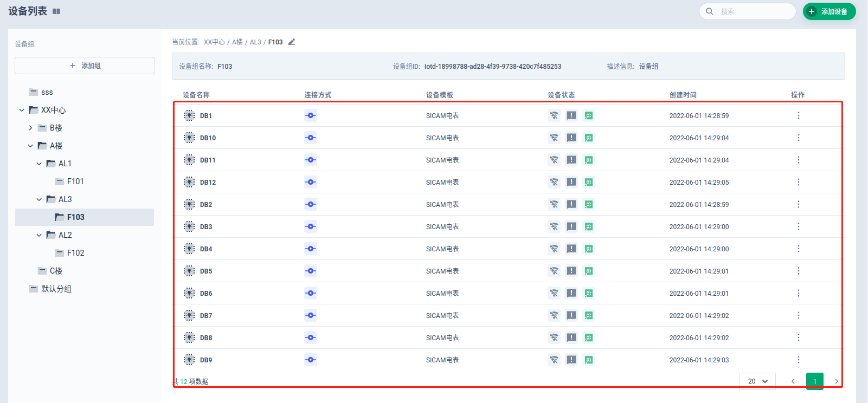Click the alarm exclamation icon in DB7 row

pyautogui.click(x=571, y=315)
